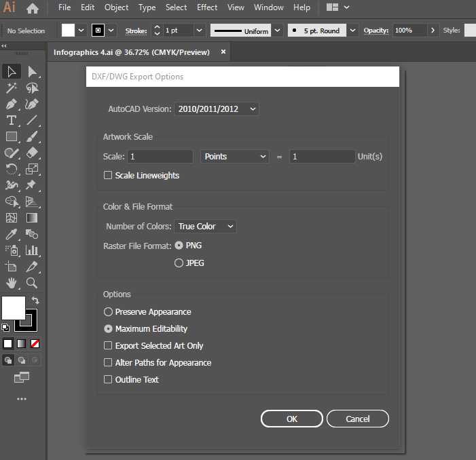Open the 5 pt. Round brush dropdown
476x460 pixels.
352,31
